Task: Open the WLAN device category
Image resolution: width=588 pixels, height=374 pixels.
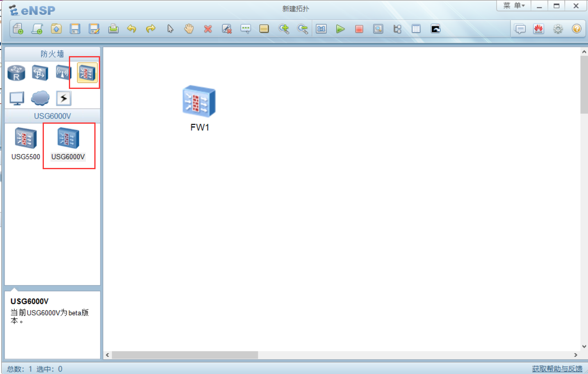Action: pos(64,73)
